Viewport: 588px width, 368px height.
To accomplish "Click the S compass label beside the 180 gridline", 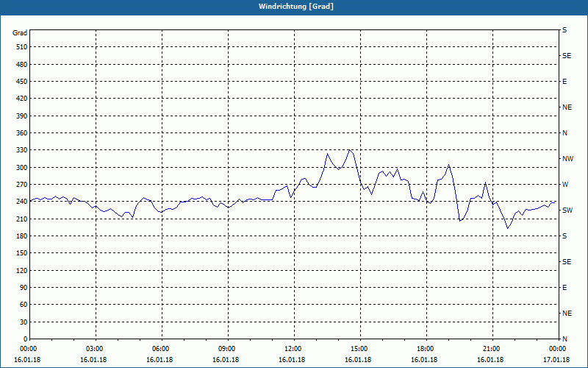I will (564, 236).
